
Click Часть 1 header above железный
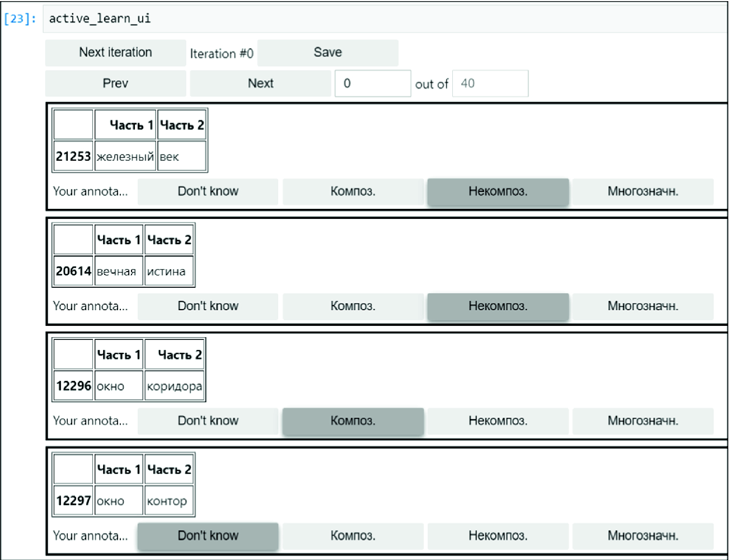click(x=125, y=125)
